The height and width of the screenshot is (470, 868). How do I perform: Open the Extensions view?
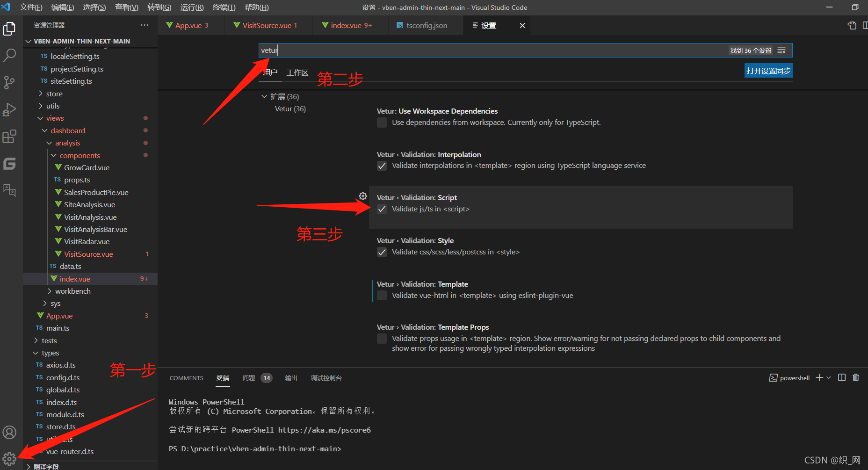pos(9,136)
